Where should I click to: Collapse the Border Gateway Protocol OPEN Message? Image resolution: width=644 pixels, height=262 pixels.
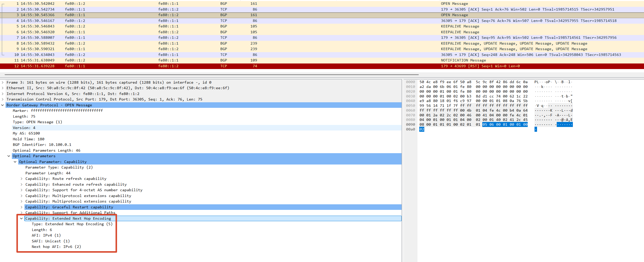[3, 105]
